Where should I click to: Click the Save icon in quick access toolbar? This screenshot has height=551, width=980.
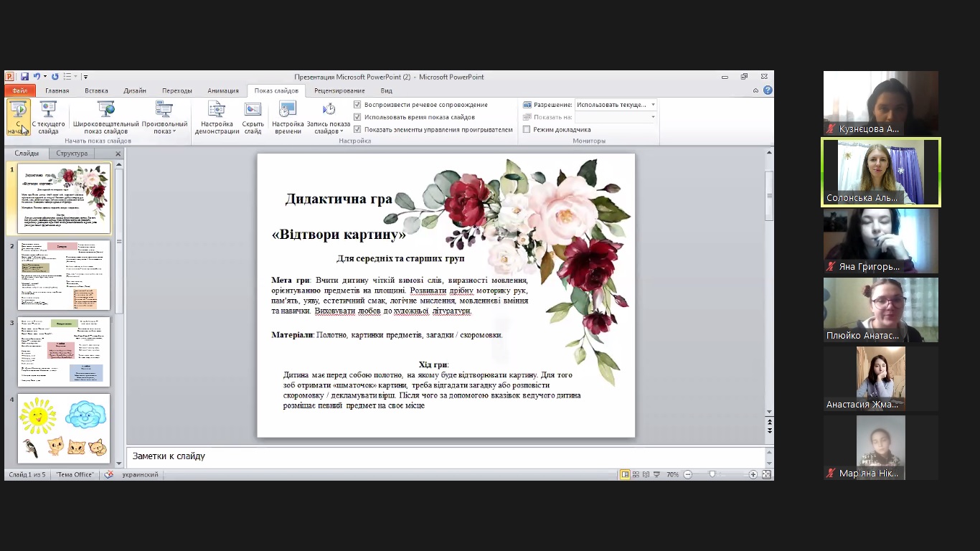(24, 77)
